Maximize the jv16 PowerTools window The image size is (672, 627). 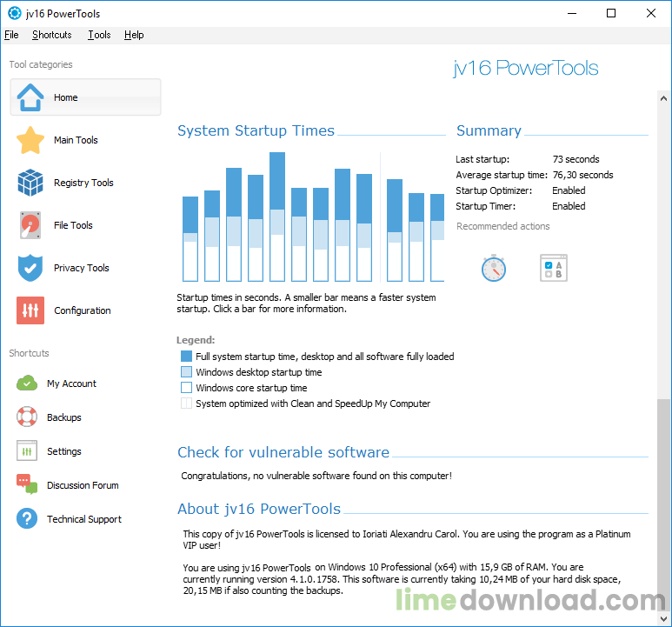point(611,13)
